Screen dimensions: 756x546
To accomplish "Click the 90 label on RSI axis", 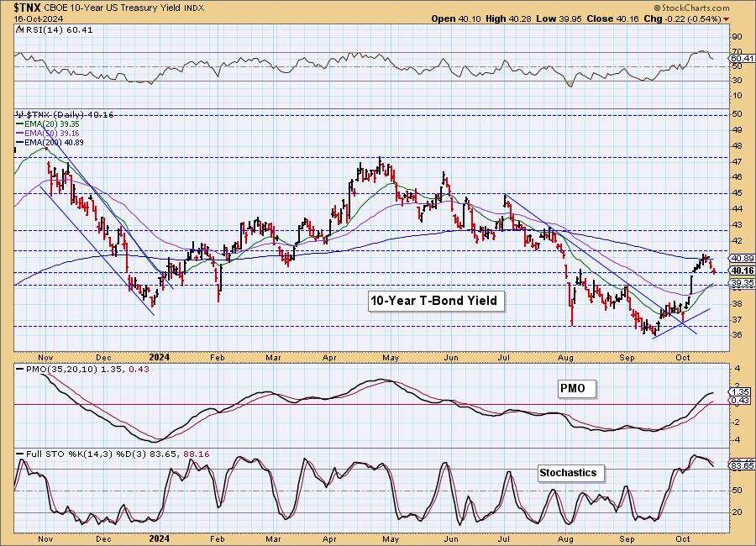I will [x=738, y=37].
